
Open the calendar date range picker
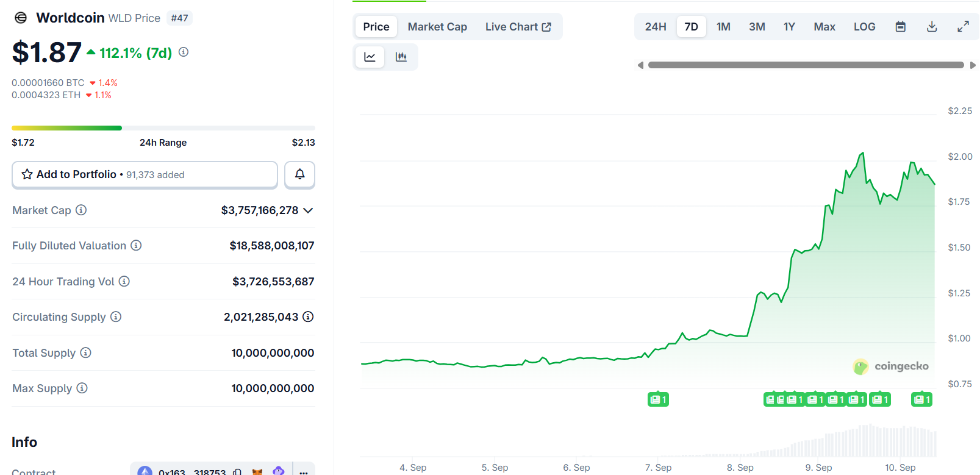pyautogui.click(x=900, y=27)
